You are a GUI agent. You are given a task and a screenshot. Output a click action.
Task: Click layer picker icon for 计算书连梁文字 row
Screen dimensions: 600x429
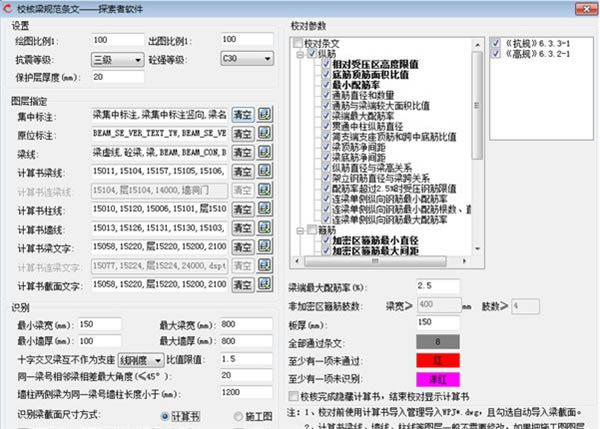(x=264, y=266)
